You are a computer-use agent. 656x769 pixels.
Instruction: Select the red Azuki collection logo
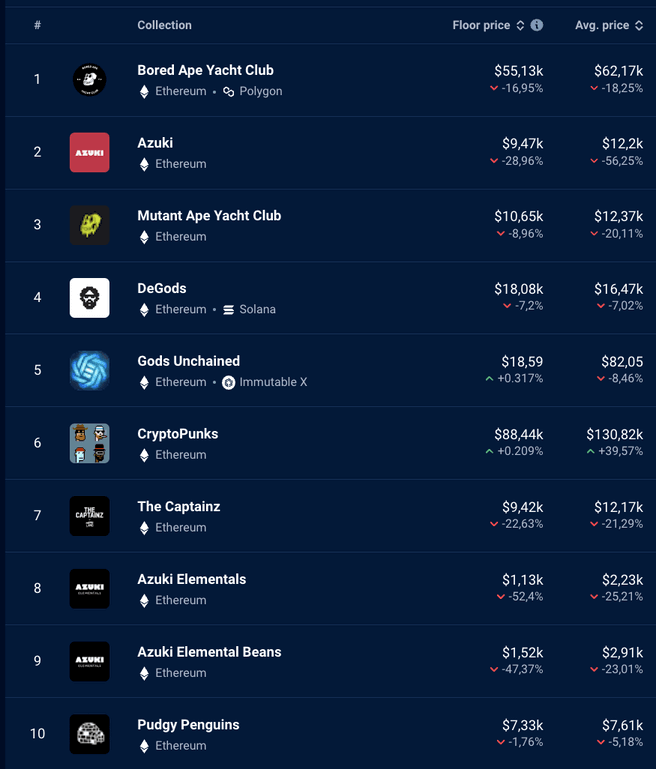89,152
